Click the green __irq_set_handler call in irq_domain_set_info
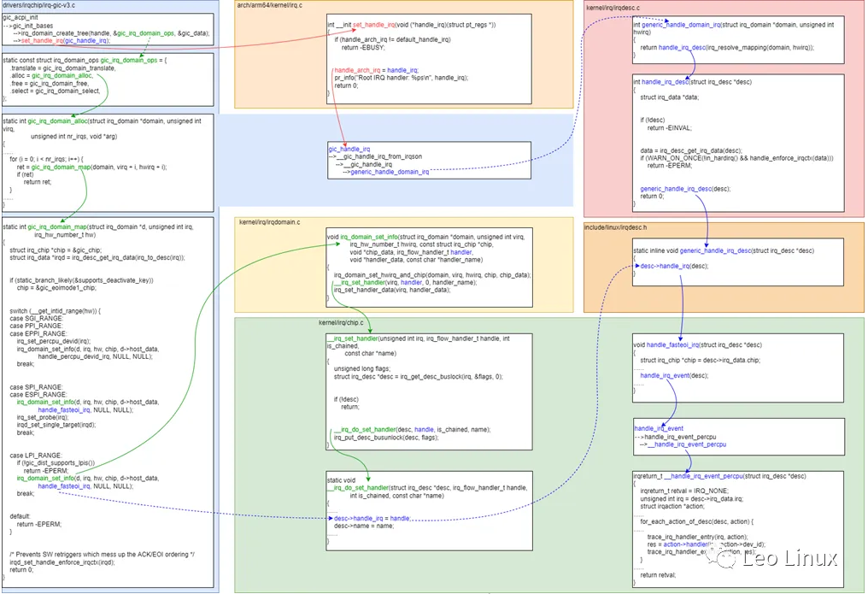The height and width of the screenshot is (594, 868). pyautogui.click(x=362, y=282)
